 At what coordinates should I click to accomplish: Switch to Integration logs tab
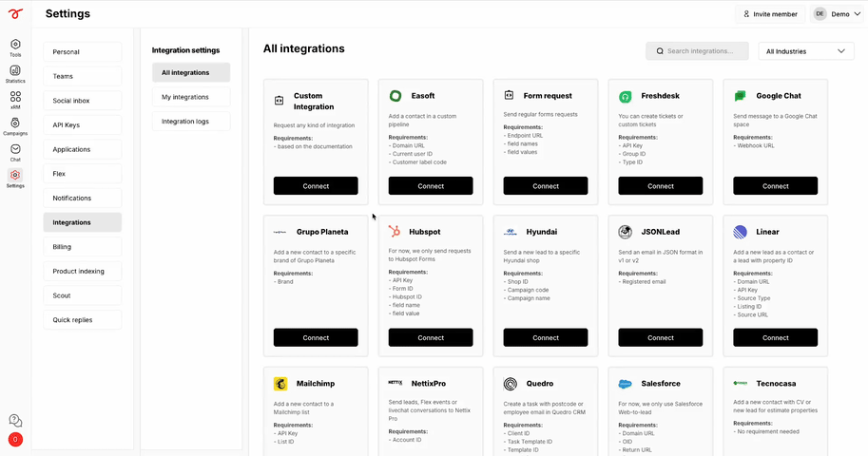point(191,122)
